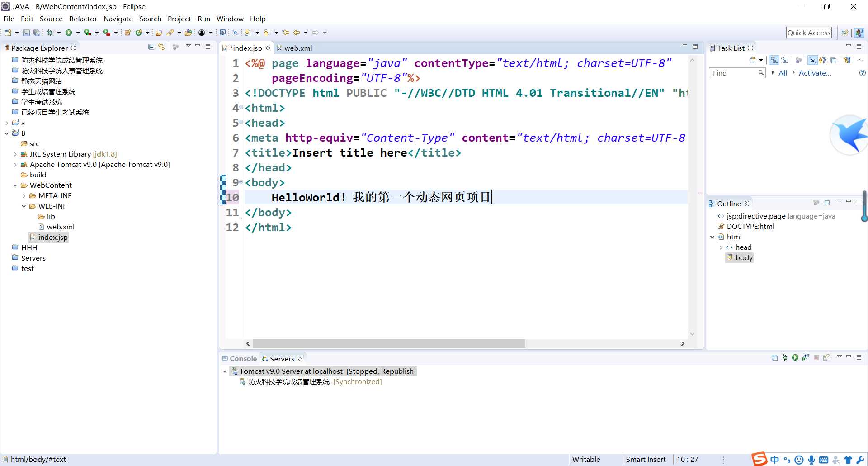Click the Open Perspective icon
Screen dimensions: 868x466
click(x=844, y=33)
